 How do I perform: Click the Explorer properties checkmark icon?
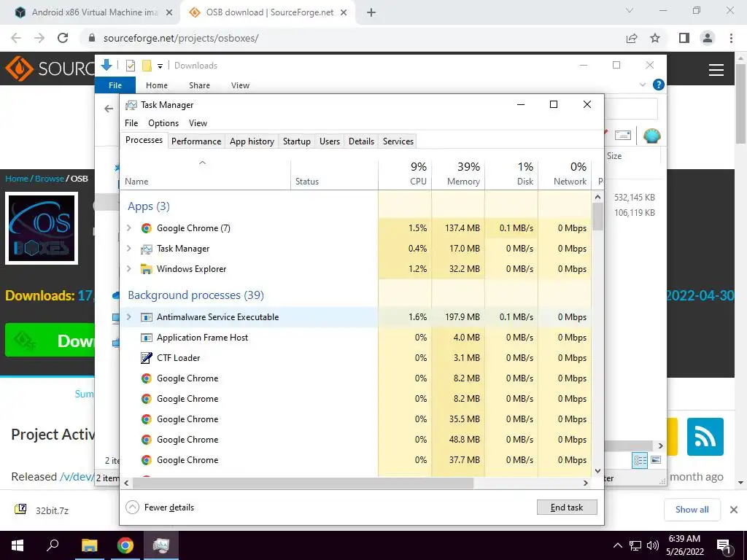(x=130, y=66)
